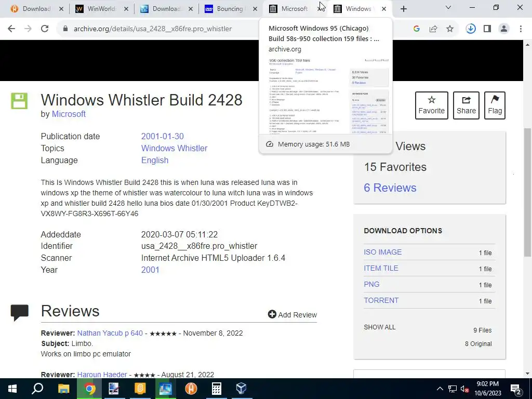The height and width of the screenshot is (399, 532).
Task: Open reviewer Nathan Yacub p 640 profile
Action: pyautogui.click(x=110, y=333)
